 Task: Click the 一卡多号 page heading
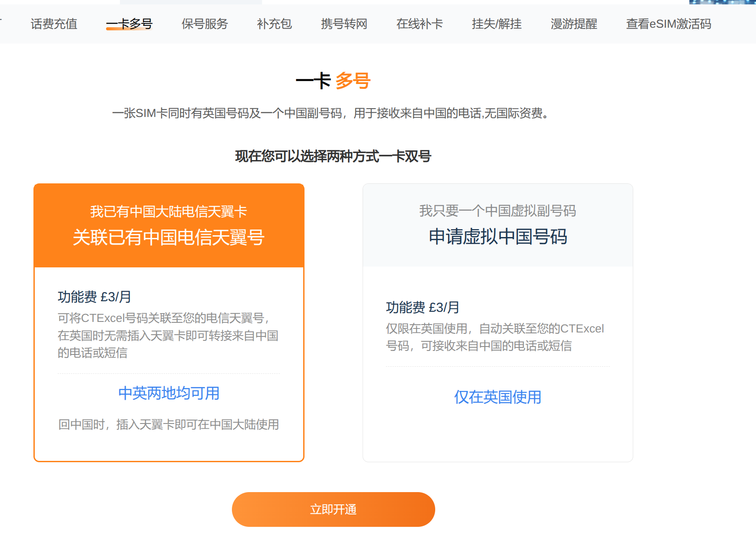tap(333, 80)
